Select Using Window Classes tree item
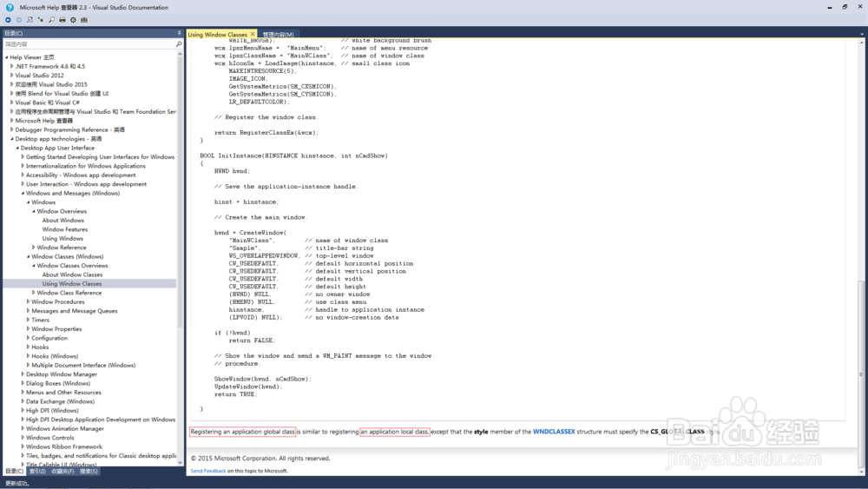 pyautogui.click(x=72, y=283)
